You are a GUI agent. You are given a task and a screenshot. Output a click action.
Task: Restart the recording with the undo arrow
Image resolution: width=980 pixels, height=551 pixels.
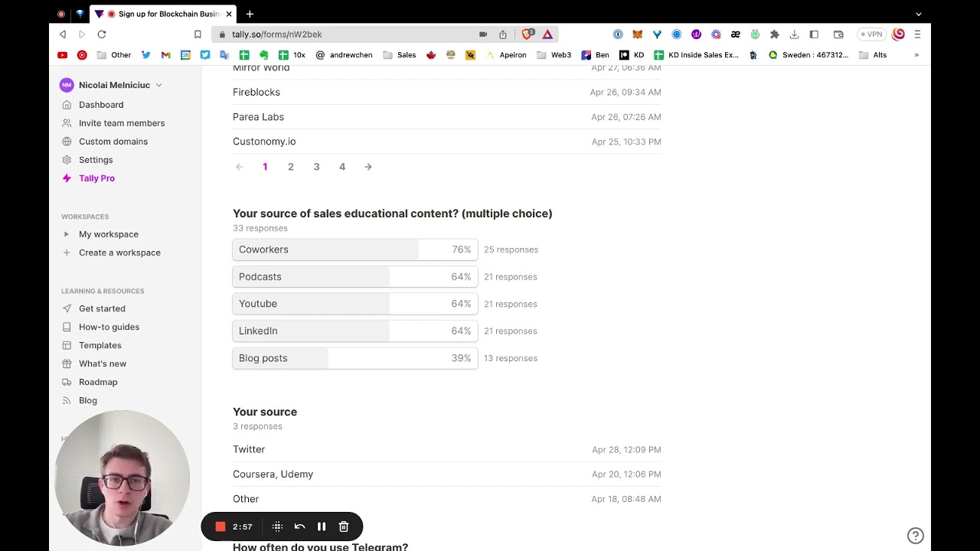point(299,527)
